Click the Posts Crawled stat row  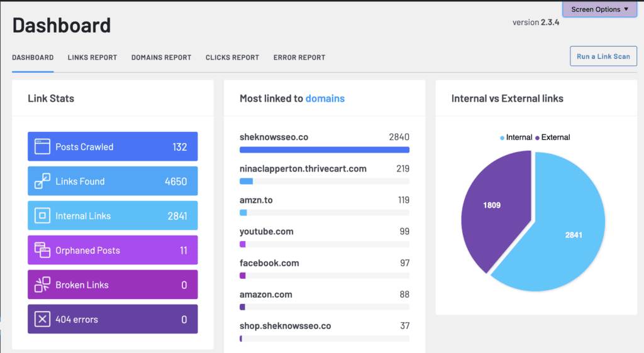pyautogui.click(x=113, y=146)
